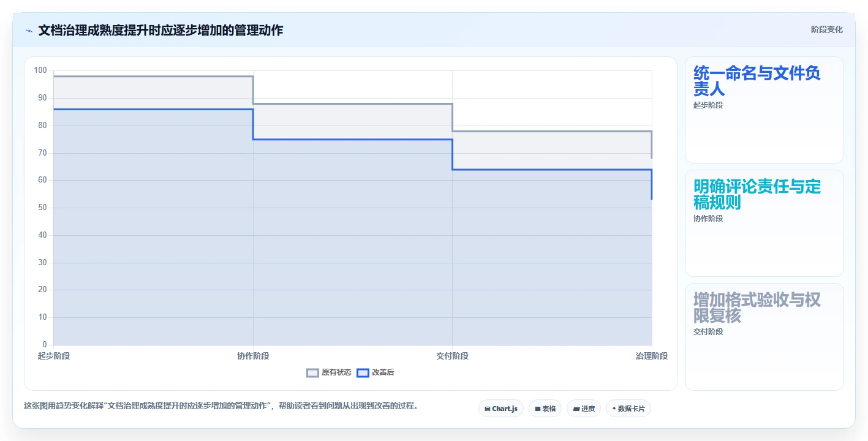
Task: Click the y-axis value 50
Action: 43,208
